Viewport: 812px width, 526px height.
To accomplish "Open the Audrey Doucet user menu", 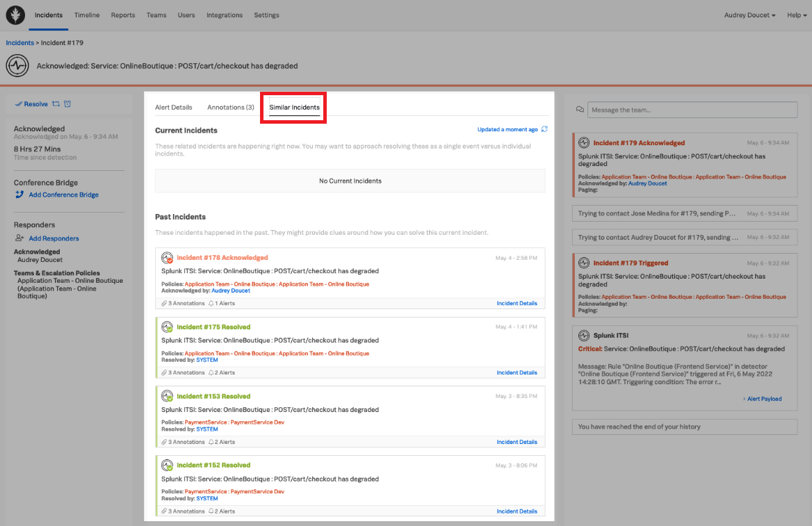I will 749,15.
